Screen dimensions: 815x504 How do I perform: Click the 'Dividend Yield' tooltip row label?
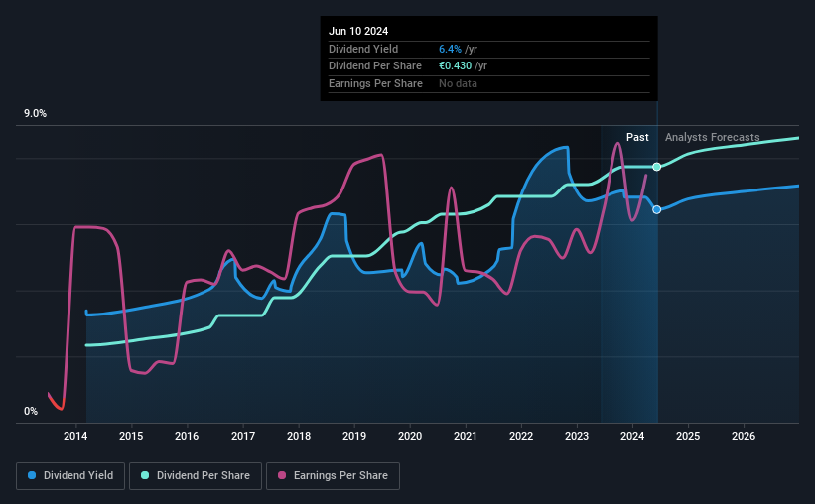coord(363,49)
